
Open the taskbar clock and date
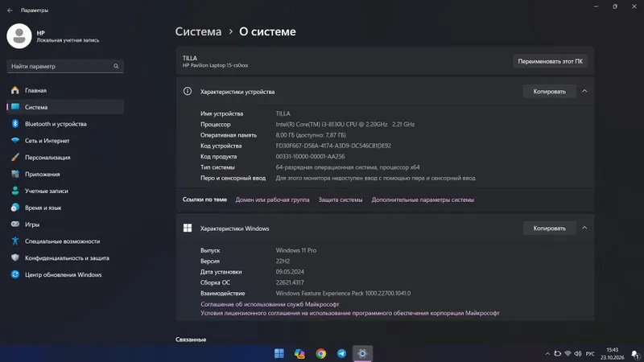[x=612, y=353]
